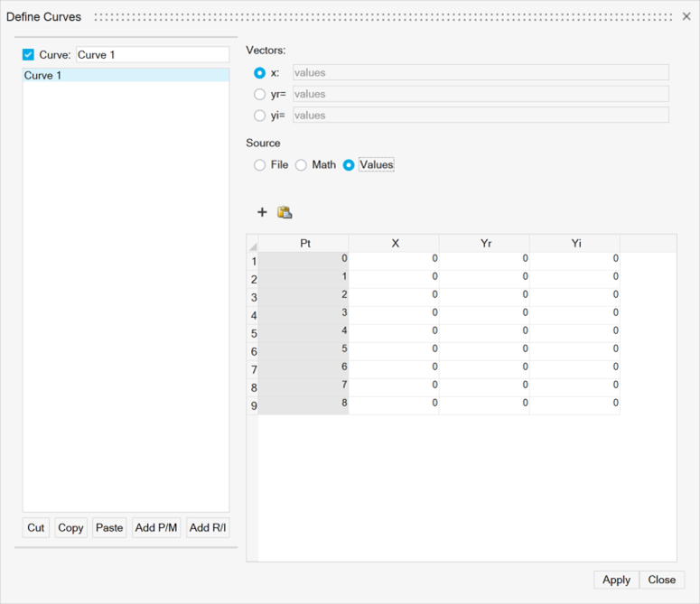The height and width of the screenshot is (604, 700).
Task: Select the x vector radio button
Action: [260, 73]
